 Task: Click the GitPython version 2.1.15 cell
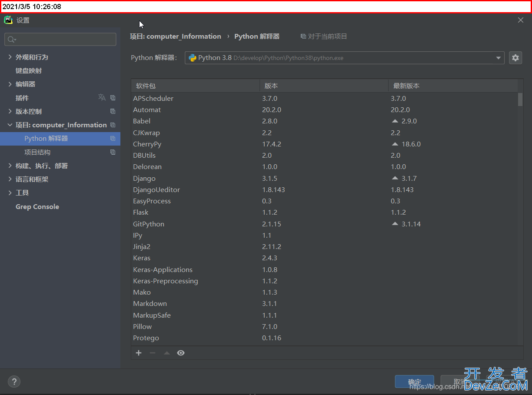[x=272, y=224]
